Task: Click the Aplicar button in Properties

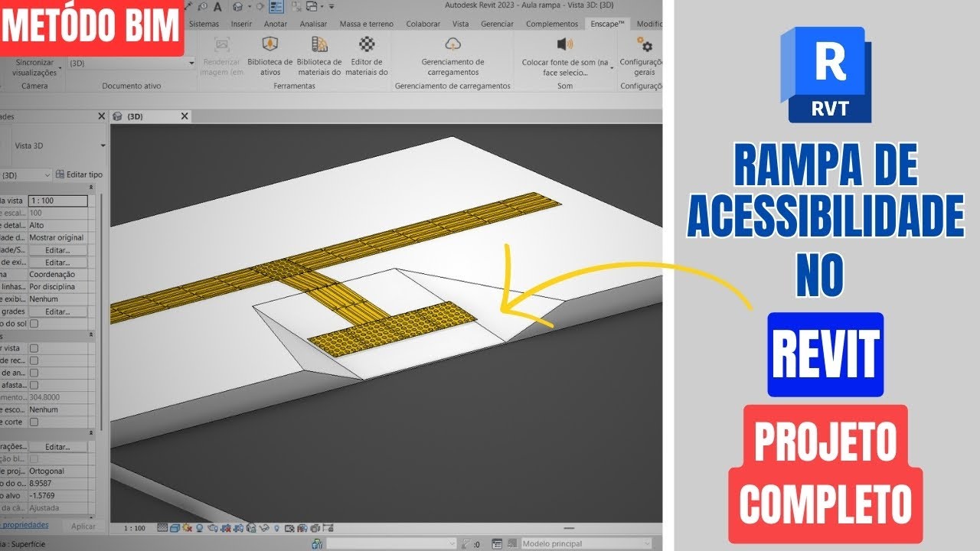Action: 83,527
